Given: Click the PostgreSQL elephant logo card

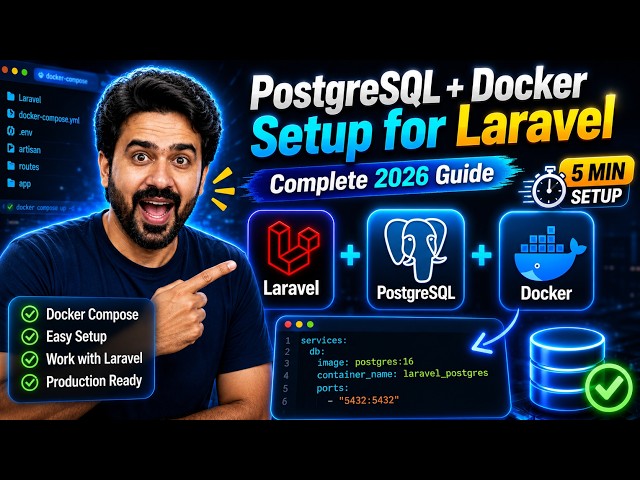Looking at the screenshot, I should [416, 260].
